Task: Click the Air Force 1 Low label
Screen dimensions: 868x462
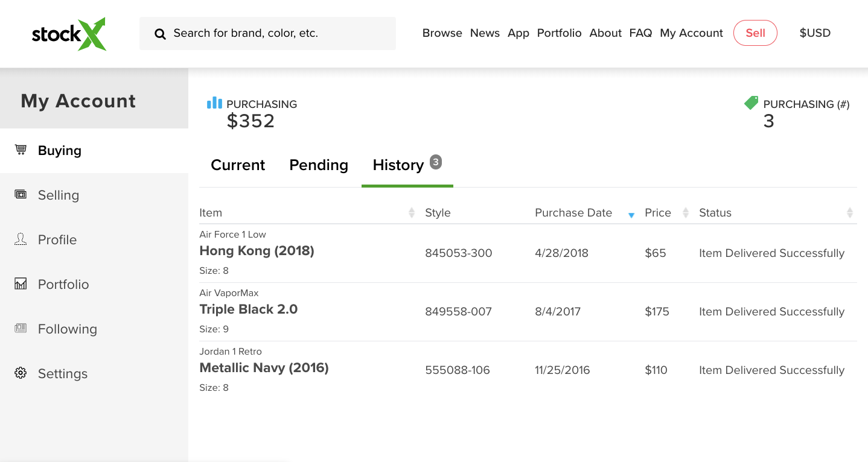Action: tap(232, 235)
